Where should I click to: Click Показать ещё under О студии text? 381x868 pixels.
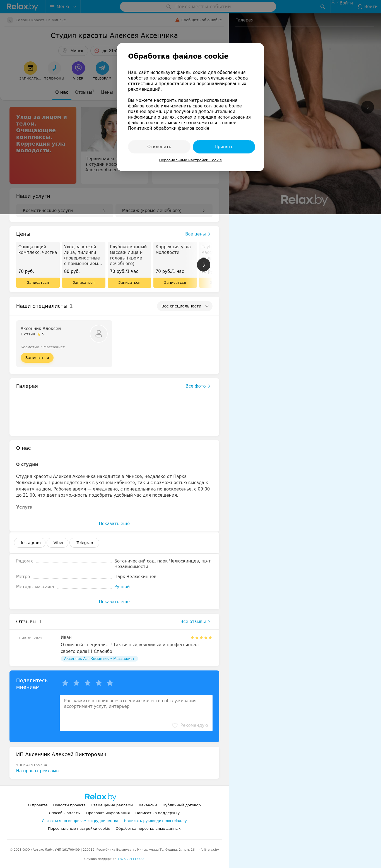[114, 524]
